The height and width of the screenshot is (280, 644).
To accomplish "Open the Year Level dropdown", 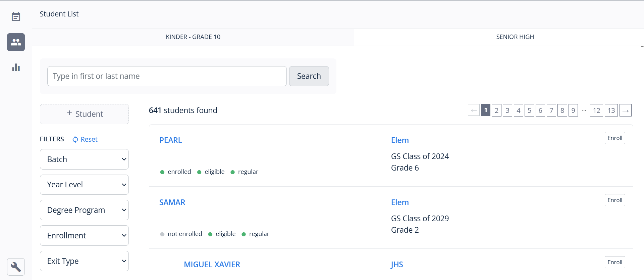I will click(x=84, y=185).
